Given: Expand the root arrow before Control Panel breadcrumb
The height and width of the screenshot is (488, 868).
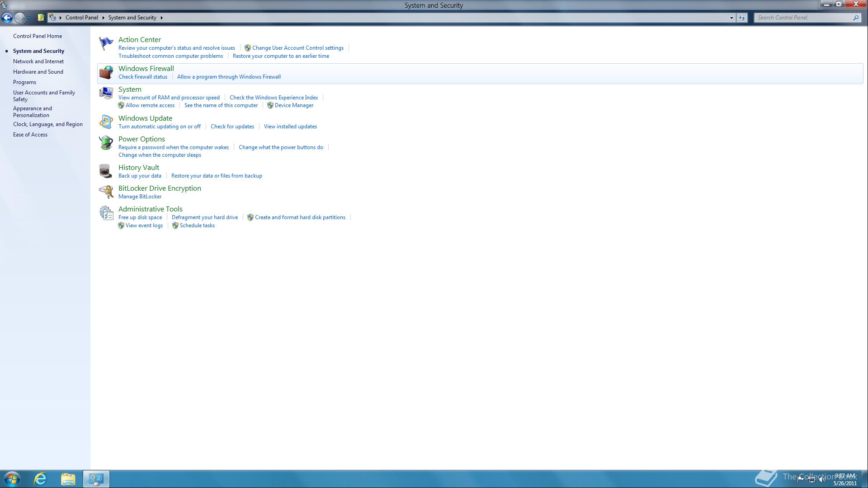Looking at the screenshot, I should [60, 18].
